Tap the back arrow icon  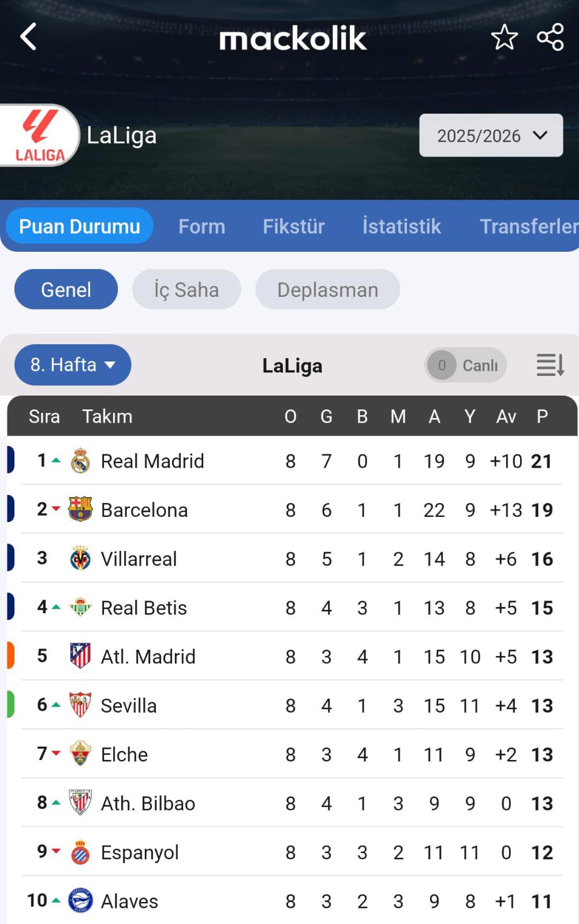(x=28, y=37)
